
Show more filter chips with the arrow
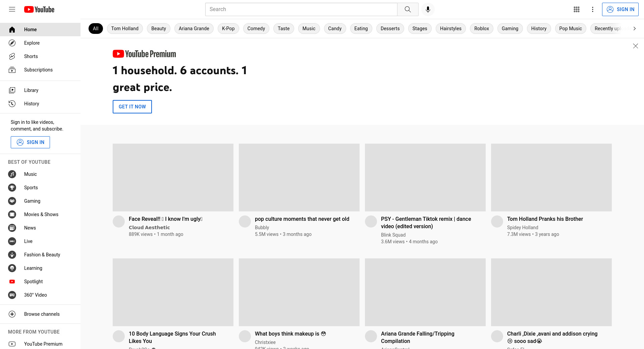[634, 29]
